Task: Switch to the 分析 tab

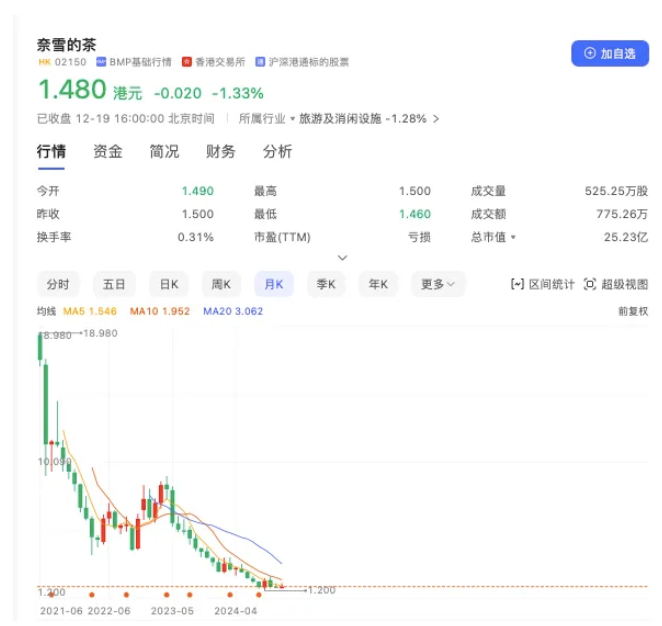Action: point(277,152)
